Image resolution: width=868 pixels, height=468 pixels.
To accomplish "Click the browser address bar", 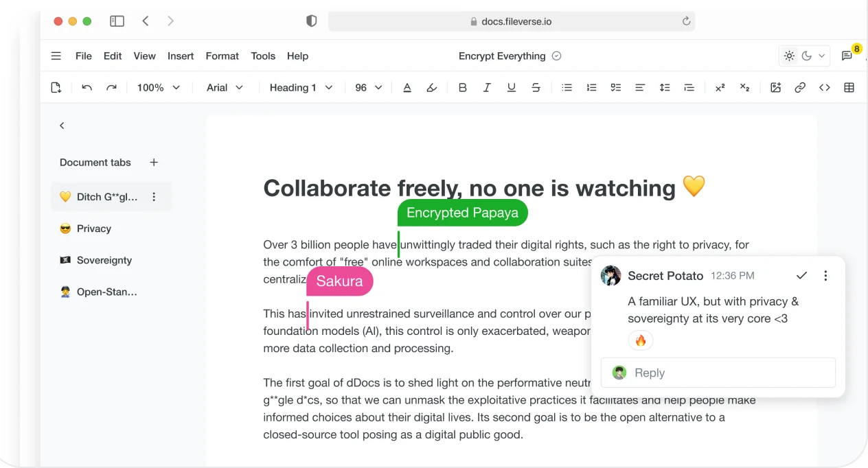I will tap(512, 21).
